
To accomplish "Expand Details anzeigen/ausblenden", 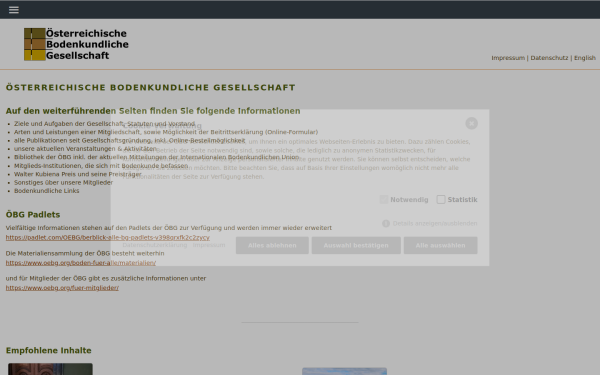I will pos(435,223).
